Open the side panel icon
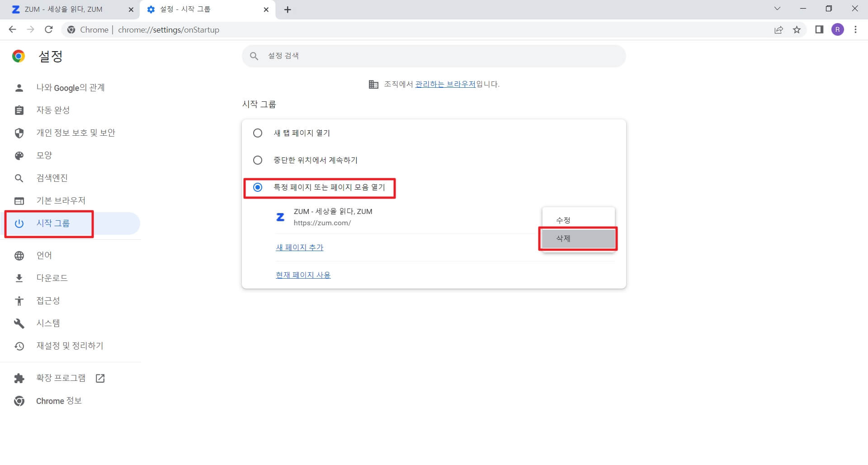Viewport: 868px width, 465px height. point(819,29)
